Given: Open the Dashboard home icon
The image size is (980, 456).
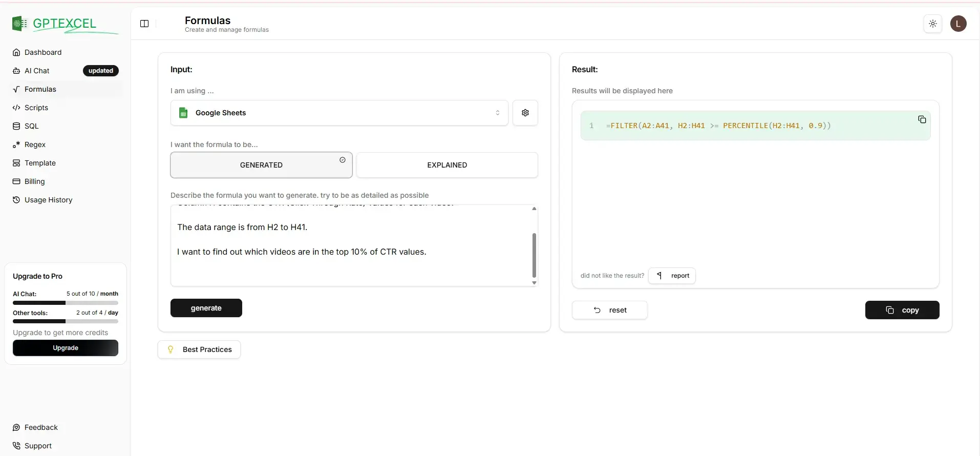Looking at the screenshot, I should [16, 52].
